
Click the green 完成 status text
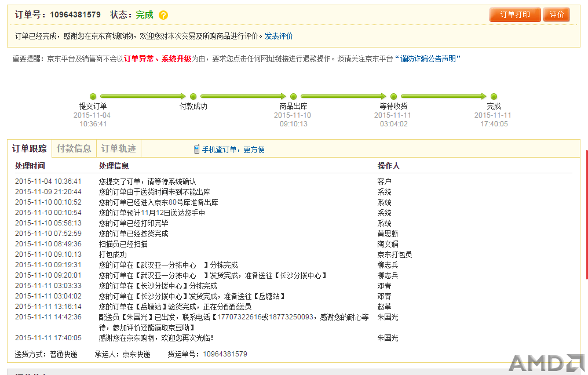(x=144, y=14)
